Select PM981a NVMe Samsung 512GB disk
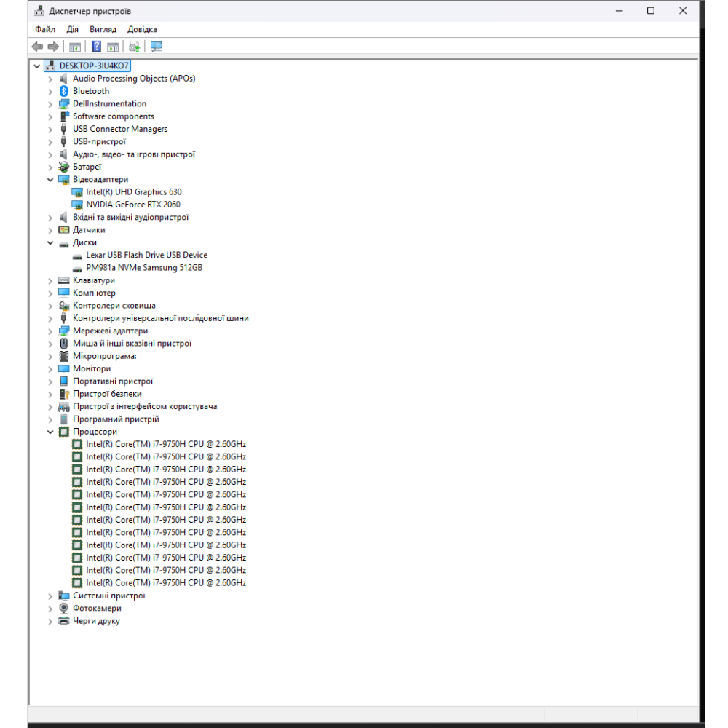Image resolution: width=728 pixels, height=728 pixels. pyautogui.click(x=144, y=267)
